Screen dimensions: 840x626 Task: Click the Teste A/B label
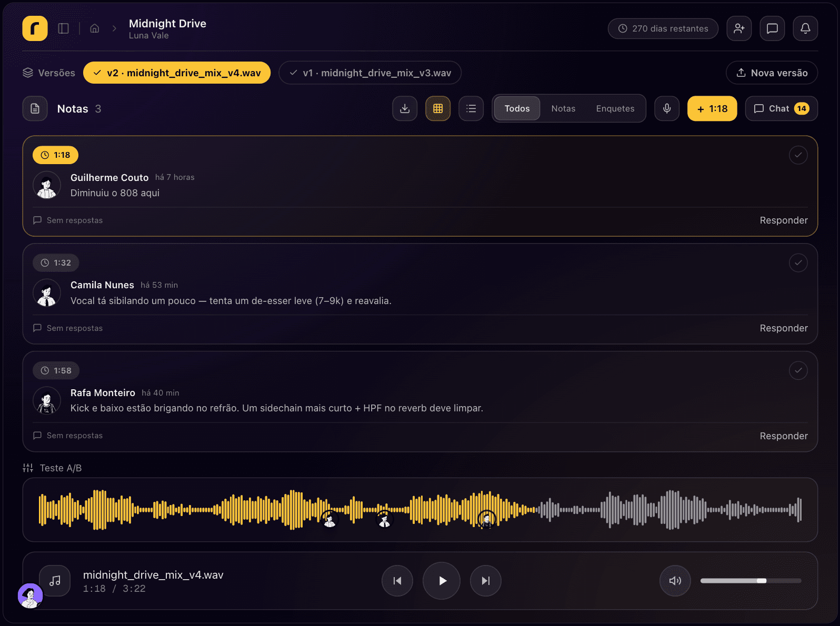[61, 468]
